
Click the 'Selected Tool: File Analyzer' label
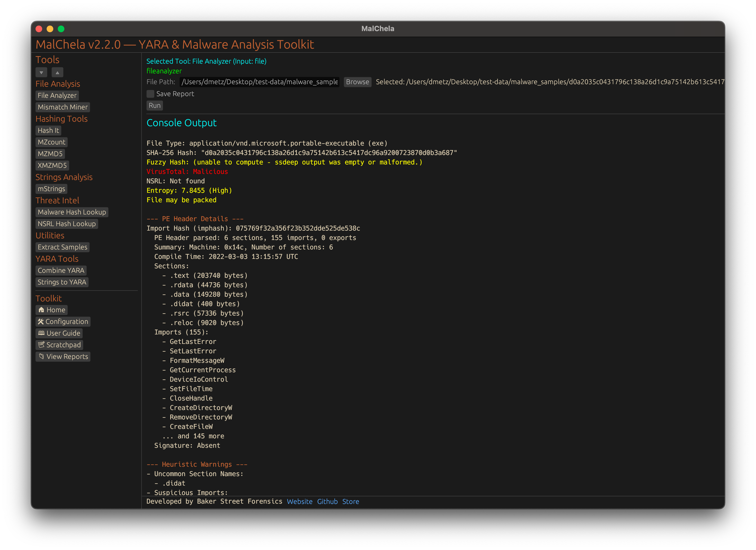pyautogui.click(x=206, y=61)
